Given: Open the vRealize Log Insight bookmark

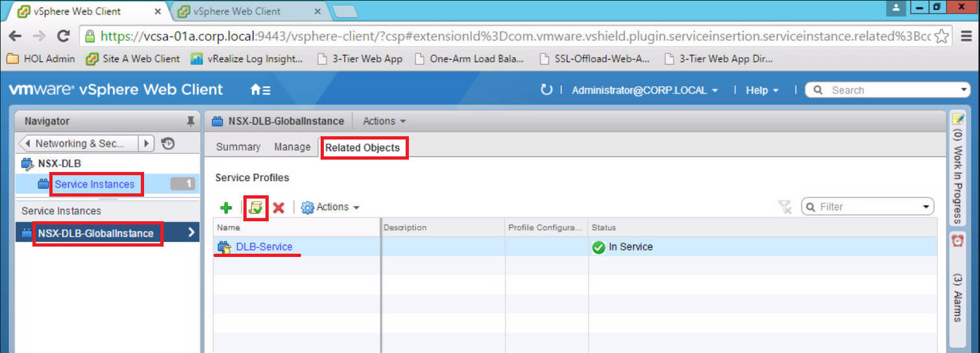Looking at the screenshot, I should 247,59.
